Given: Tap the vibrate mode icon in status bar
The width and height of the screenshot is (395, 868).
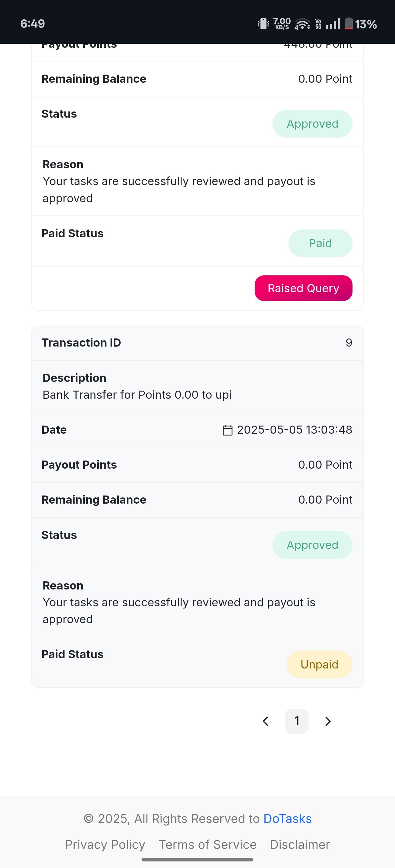Looking at the screenshot, I should tap(263, 24).
